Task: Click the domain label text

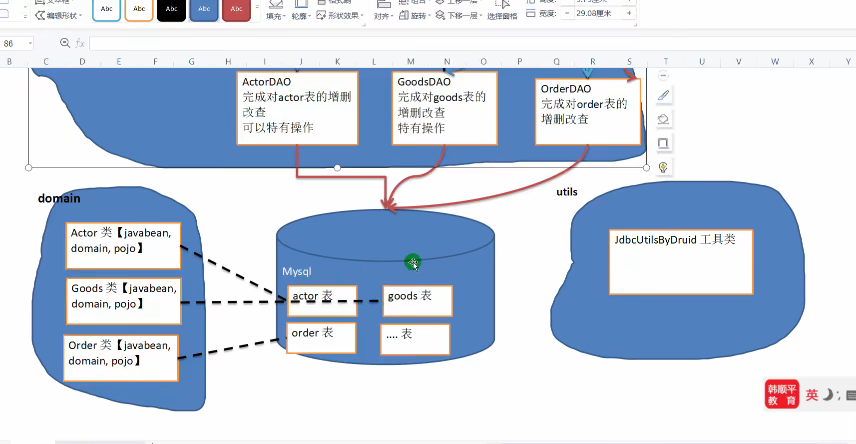Action: [59, 198]
